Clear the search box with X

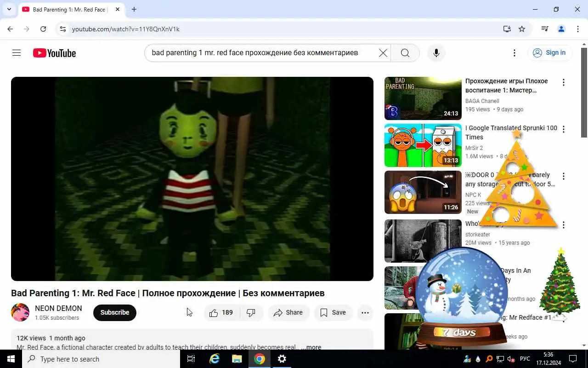[383, 53]
